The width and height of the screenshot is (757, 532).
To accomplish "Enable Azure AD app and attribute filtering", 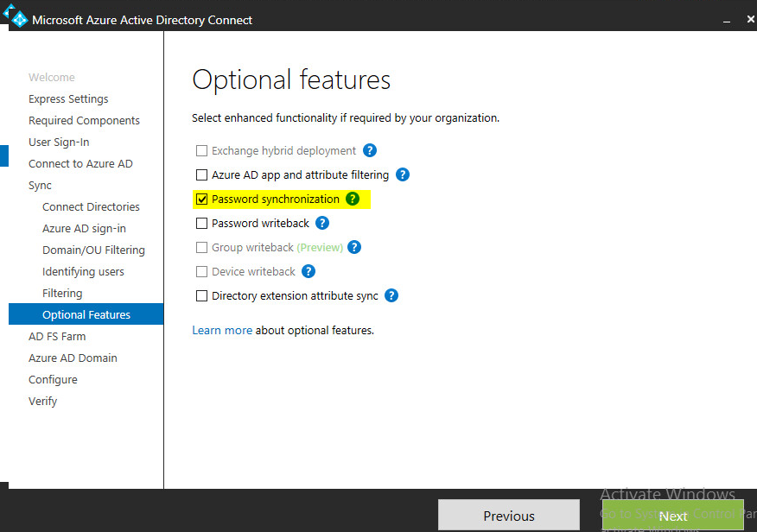I will pos(202,175).
